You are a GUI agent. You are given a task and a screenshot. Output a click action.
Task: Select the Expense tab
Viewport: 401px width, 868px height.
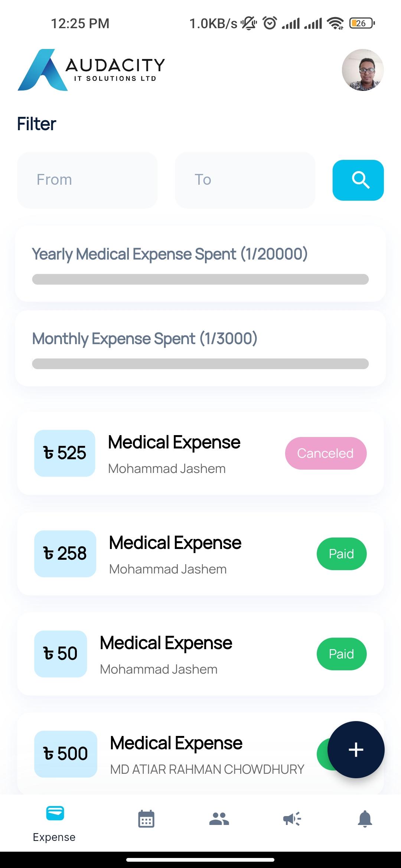point(55,823)
